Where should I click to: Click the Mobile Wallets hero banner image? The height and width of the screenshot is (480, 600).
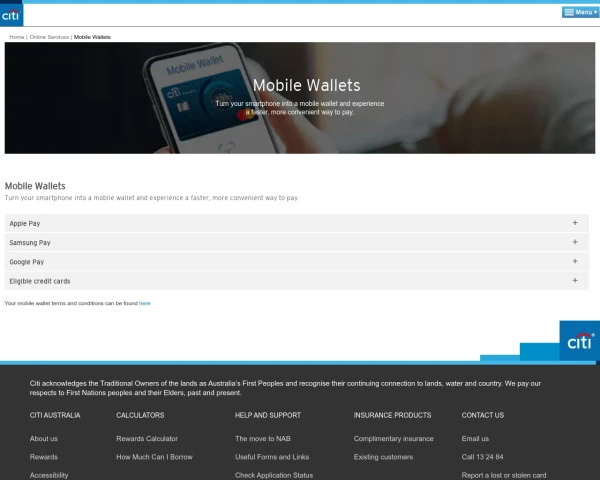coord(300,98)
